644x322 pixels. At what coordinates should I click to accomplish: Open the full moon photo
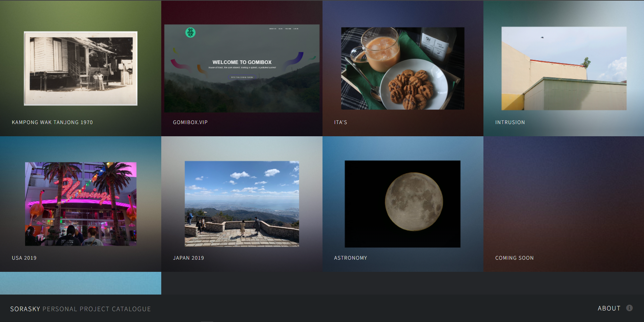coord(402,204)
